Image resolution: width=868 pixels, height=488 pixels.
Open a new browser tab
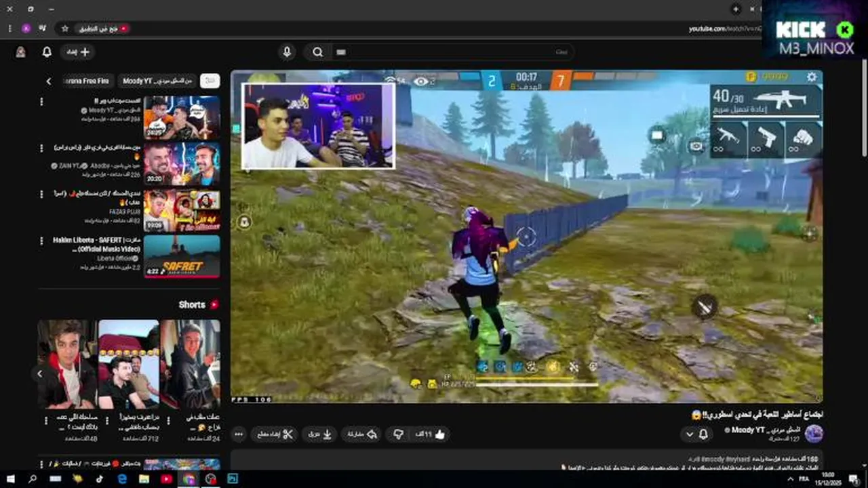(x=736, y=9)
